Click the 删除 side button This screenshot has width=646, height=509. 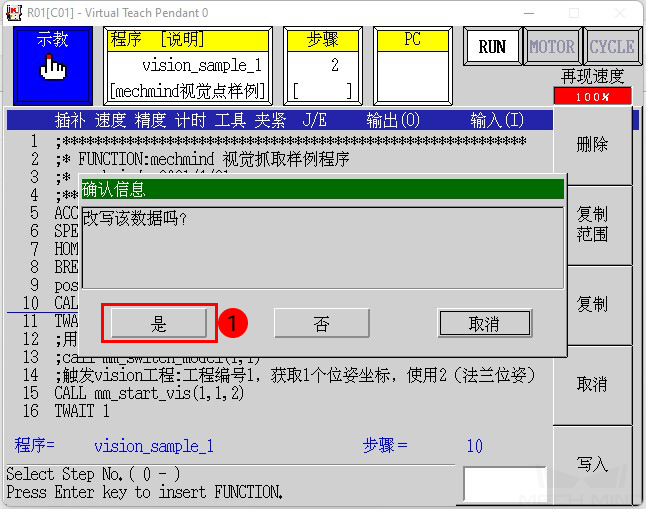[592, 145]
